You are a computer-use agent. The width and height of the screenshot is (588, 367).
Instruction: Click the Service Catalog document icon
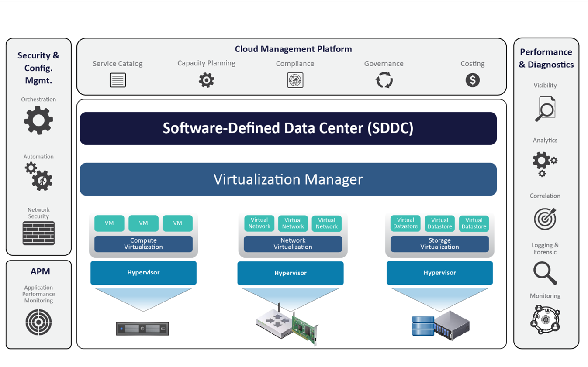(118, 80)
